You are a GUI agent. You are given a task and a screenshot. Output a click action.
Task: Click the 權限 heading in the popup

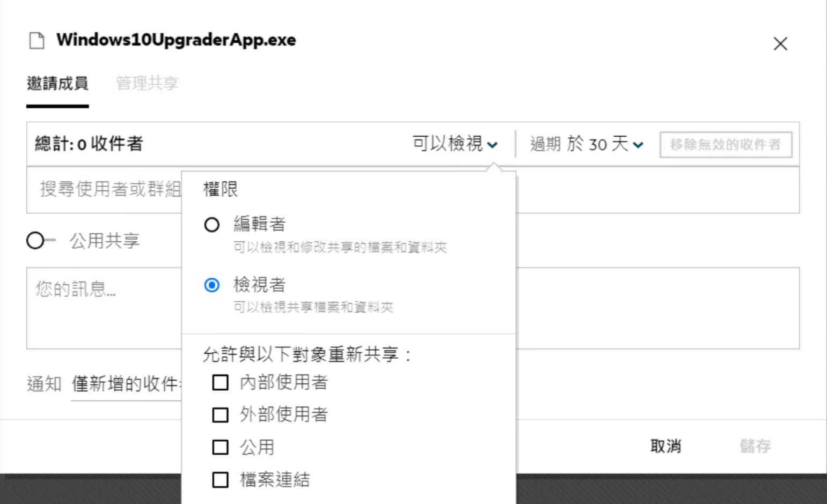pos(221,189)
